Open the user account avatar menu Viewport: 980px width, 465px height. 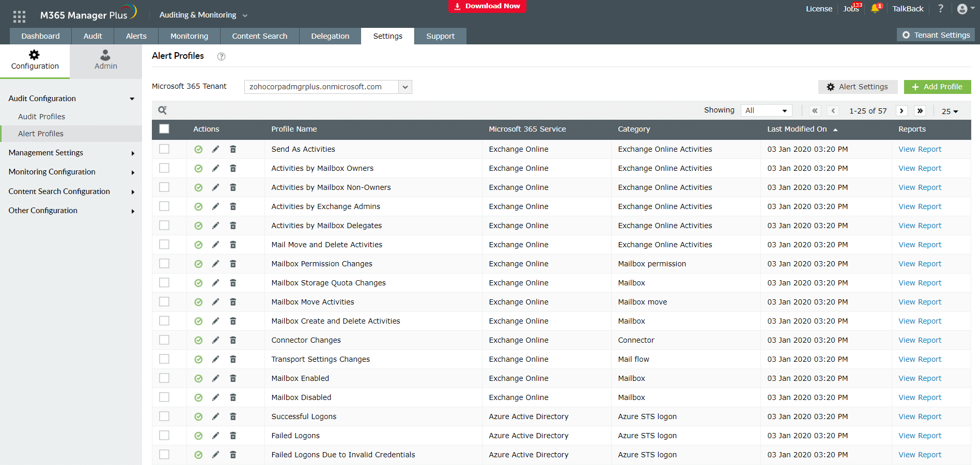(965, 9)
